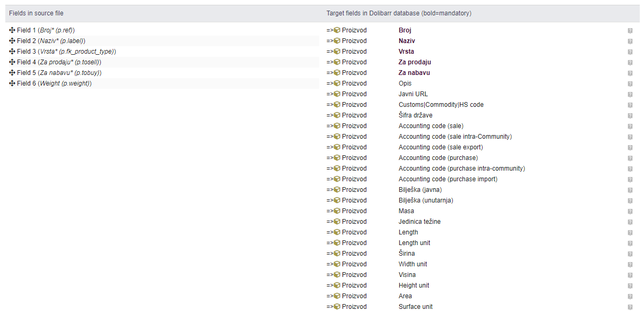Click the Vrsta mandatory target field

coord(407,52)
